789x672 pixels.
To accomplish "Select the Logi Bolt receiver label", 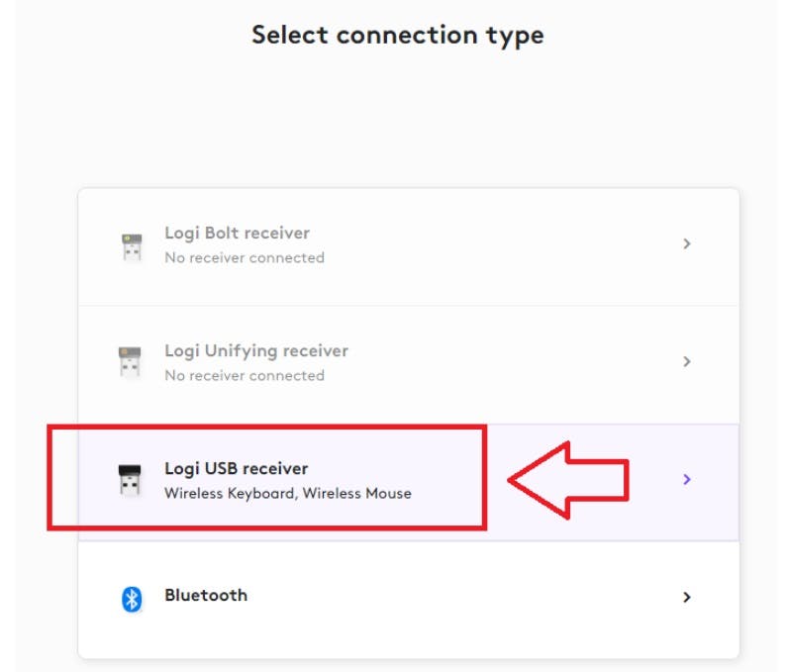I will coord(237,234).
